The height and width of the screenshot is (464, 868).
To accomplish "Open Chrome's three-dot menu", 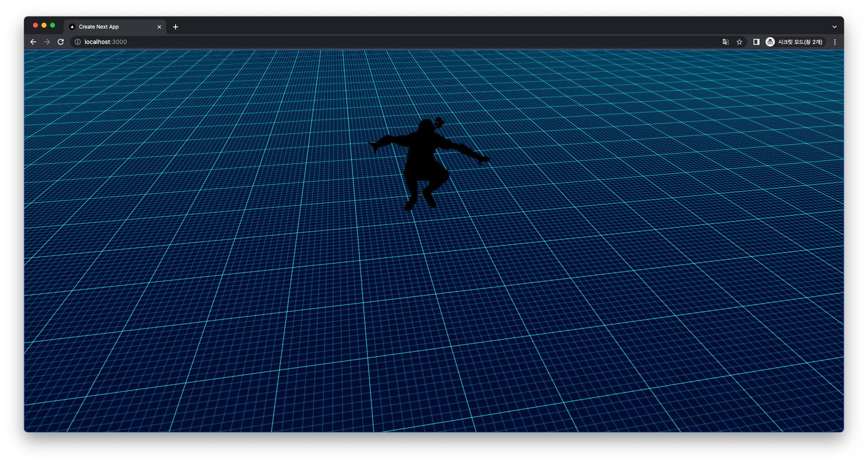I will tap(835, 42).
